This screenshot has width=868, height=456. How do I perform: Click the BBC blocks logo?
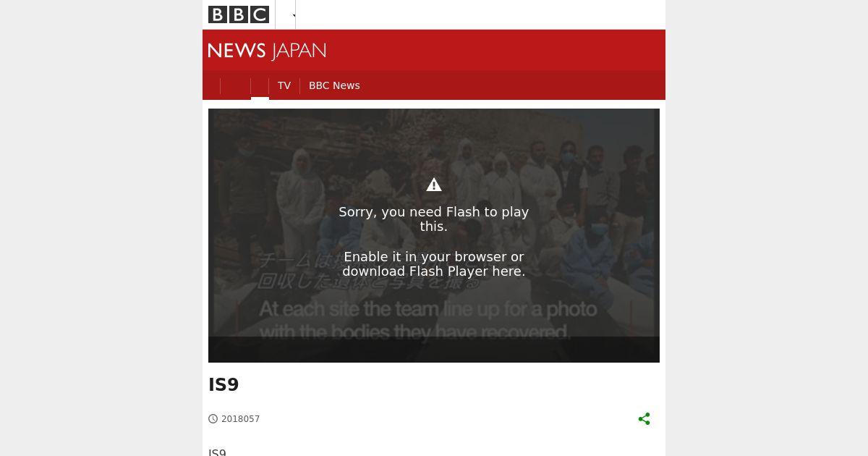click(239, 14)
